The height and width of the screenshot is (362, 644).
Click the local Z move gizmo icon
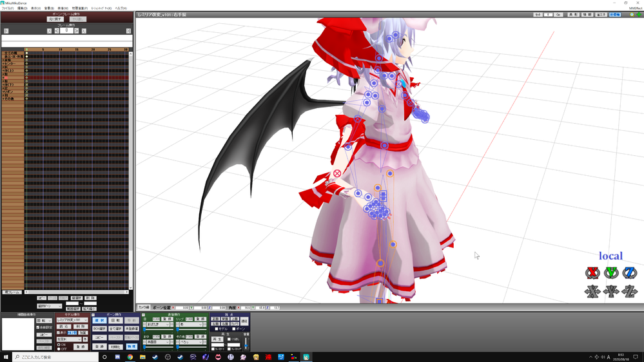coord(630,291)
